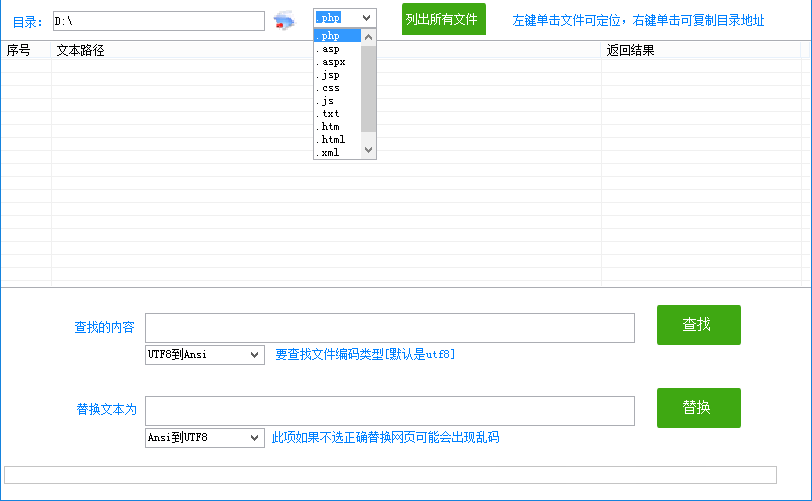Click the browse folder icon next to directory field
The image size is (812, 501).
coord(284,21)
